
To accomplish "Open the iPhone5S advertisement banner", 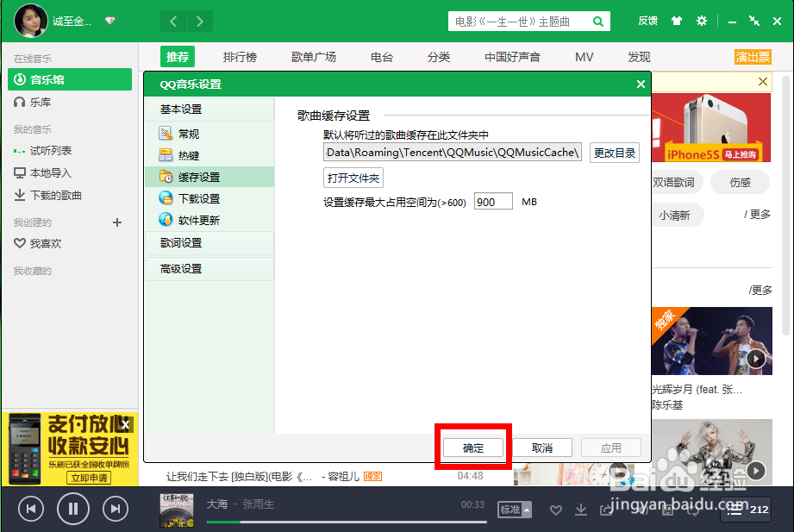I will tap(711, 128).
